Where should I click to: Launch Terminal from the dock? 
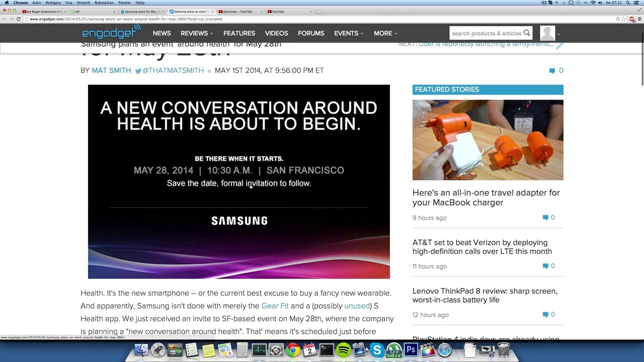coord(327,349)
